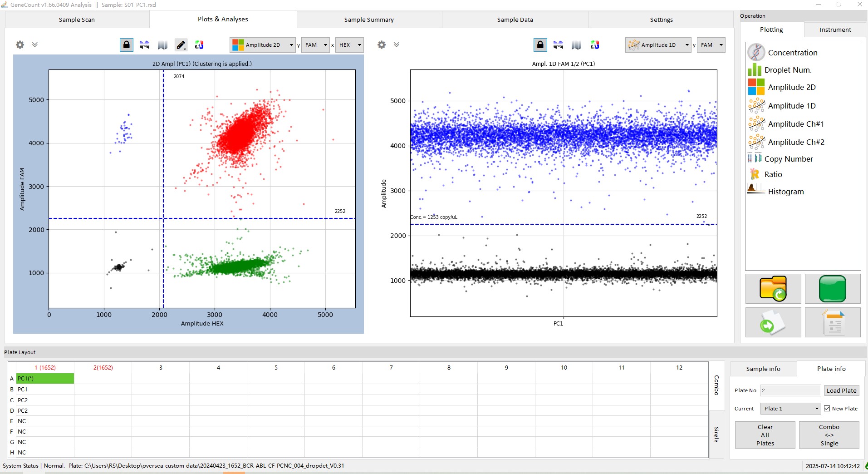This screenshot has height=474, width=868.
Task: Select well E1 labeled NC
Action: click(x=45, y=421)
